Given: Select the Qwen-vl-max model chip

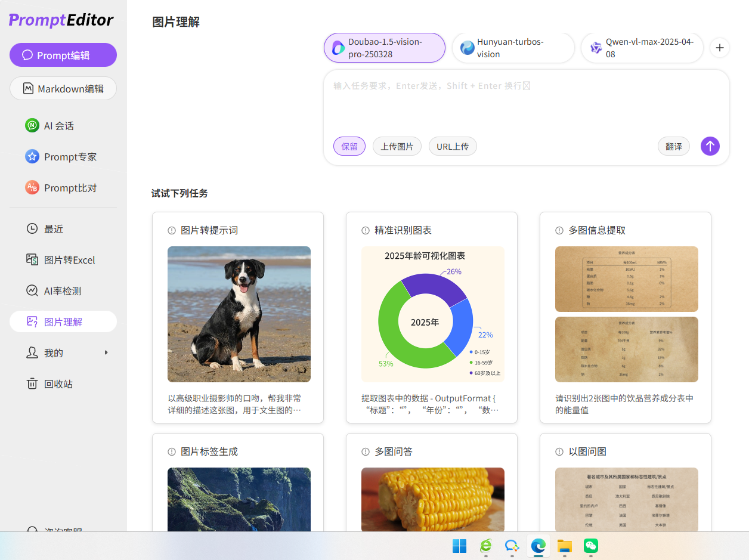Looking at the screenshot, I should (x=642, y=48).
